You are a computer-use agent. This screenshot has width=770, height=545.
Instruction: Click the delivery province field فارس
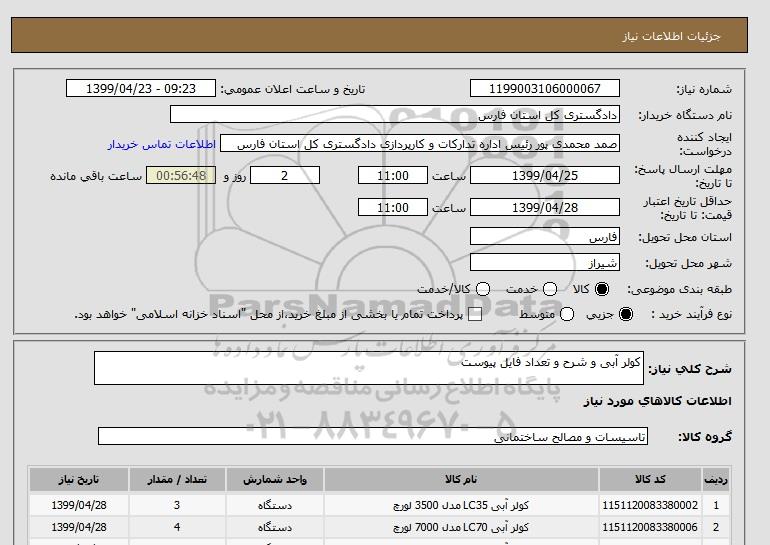coord(545,236)
